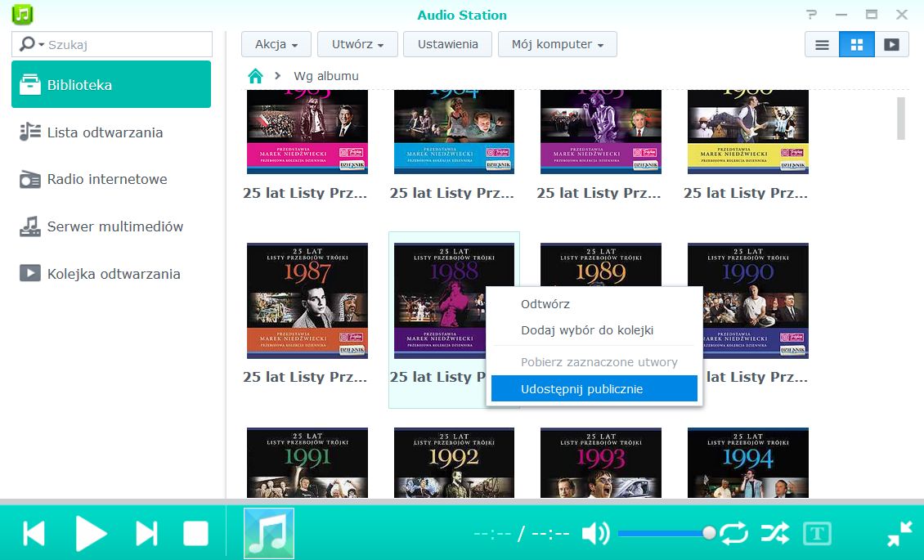The image size is (924, 560).
Task: Skip to next track
Action: (146, 534)
